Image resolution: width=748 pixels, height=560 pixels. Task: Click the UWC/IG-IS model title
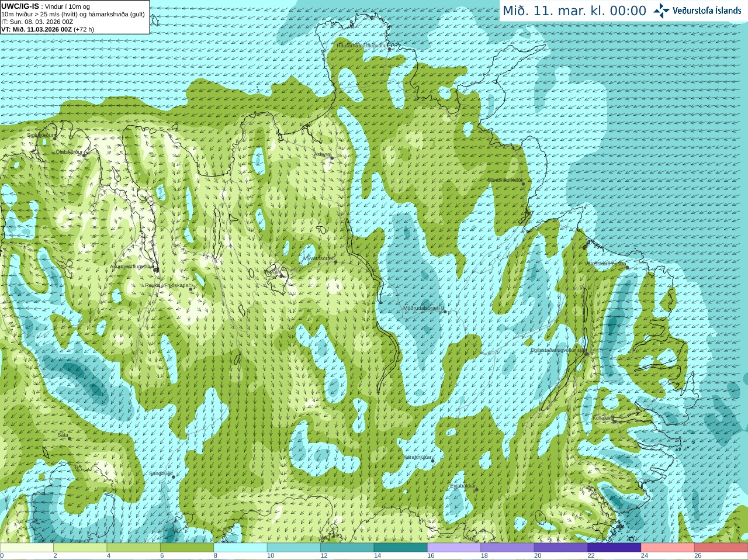pos(20,6)
